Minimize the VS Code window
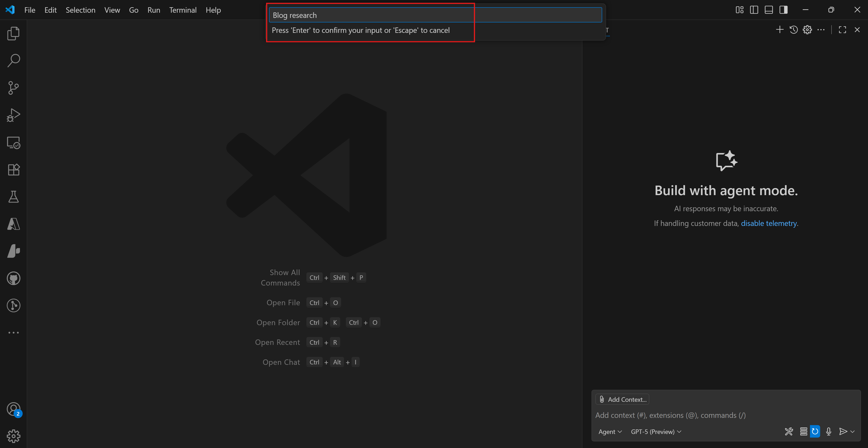The image size is (868, 448). click(805, 10)
